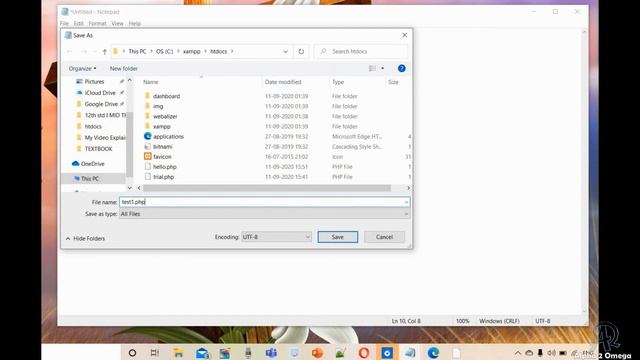
Task: Open Cortana search circle on taskbar
Action: pos(132,353)
